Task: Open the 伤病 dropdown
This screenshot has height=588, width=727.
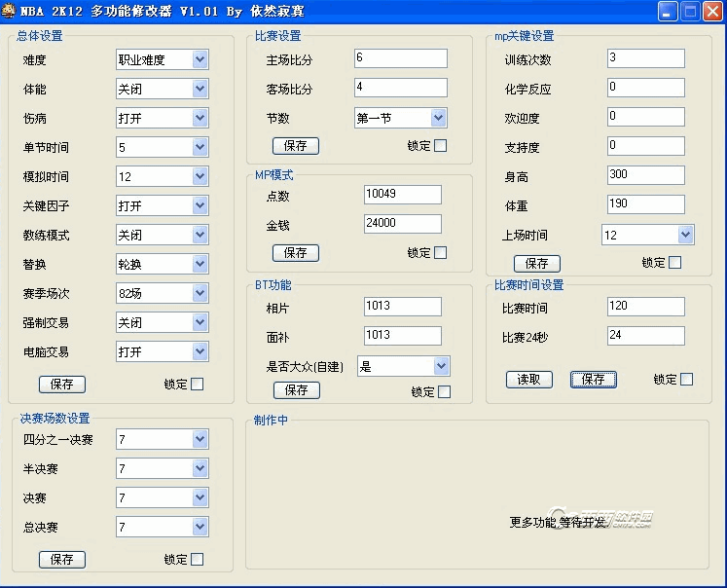Action: point(163,118)
